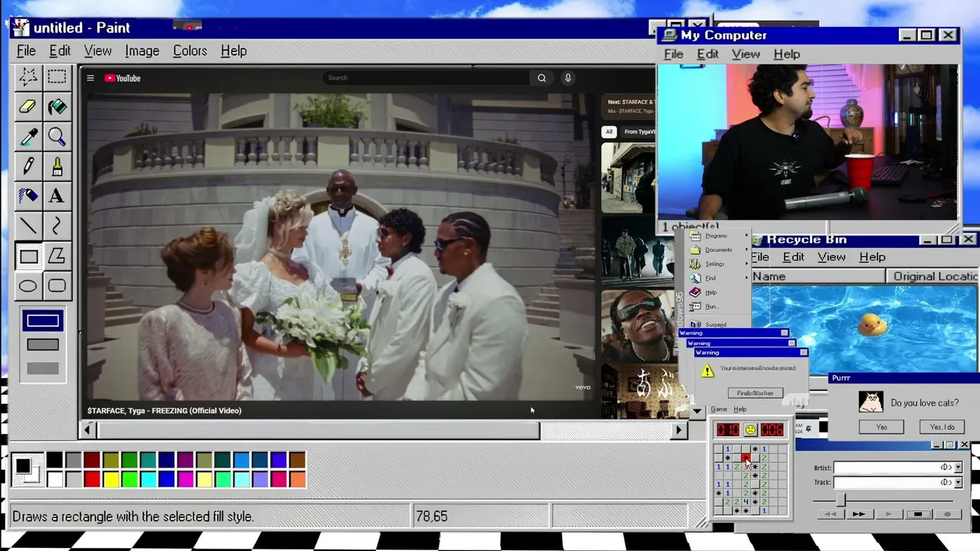Click the warning dialog's confirmation button
This screenshot has height=551, width=980.
755,393
